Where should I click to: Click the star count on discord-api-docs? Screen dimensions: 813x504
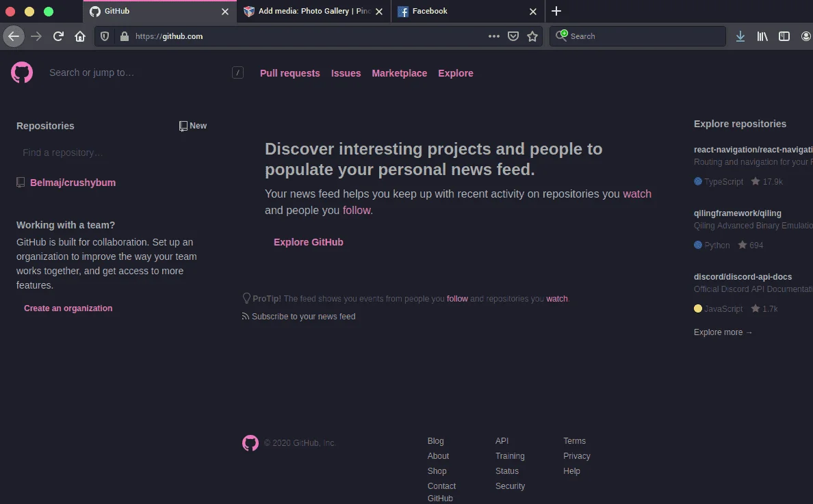764,308
